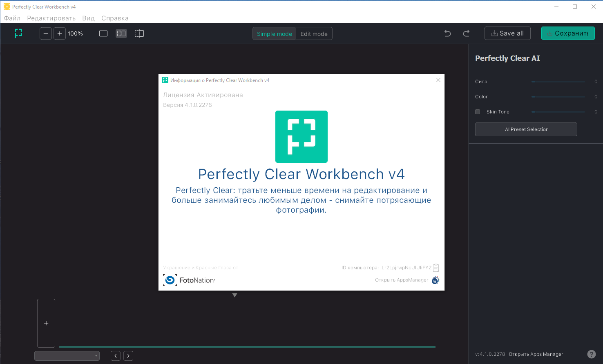Open the dropdown below the filmstrip
Image resolution: width=603 pixels, height=364 pixels.
(x=67, y=356)
